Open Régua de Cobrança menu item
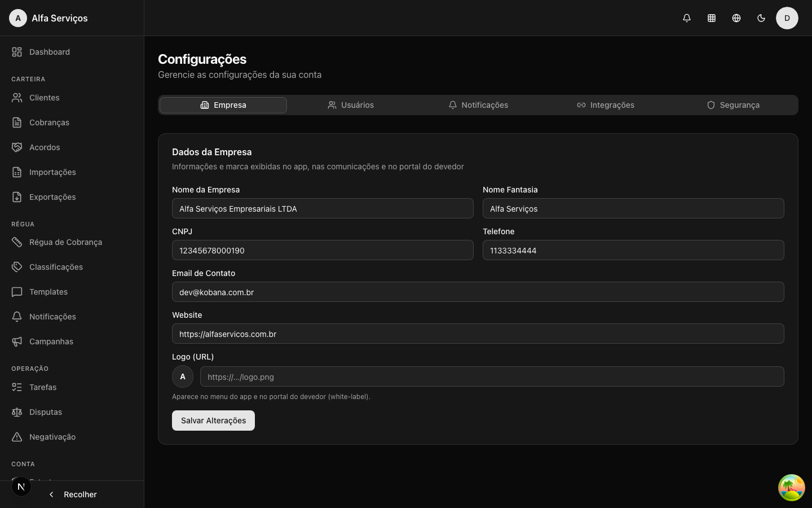 pos(72,242)
